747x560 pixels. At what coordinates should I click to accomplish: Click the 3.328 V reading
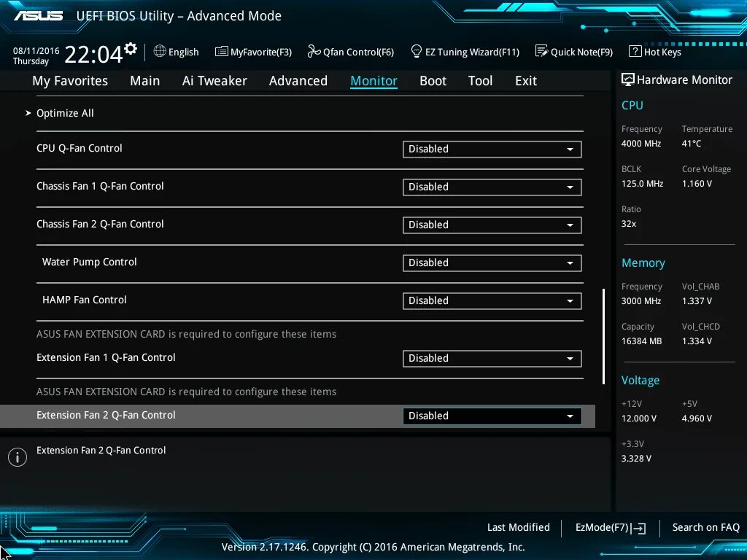tap(636, 458)
